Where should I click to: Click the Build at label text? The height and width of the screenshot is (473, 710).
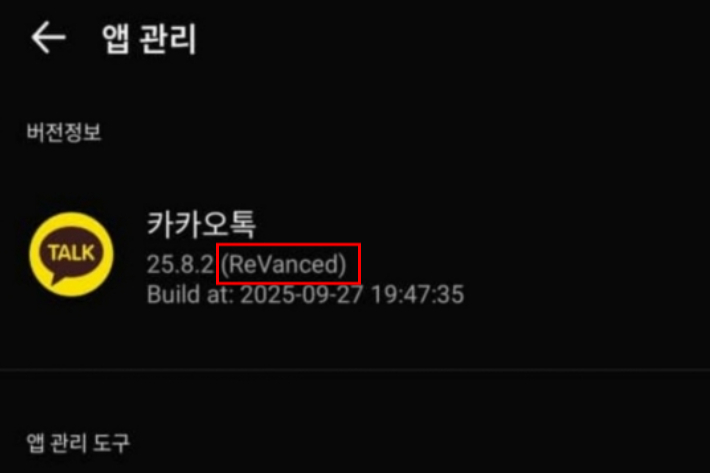(x=191, y=295)
